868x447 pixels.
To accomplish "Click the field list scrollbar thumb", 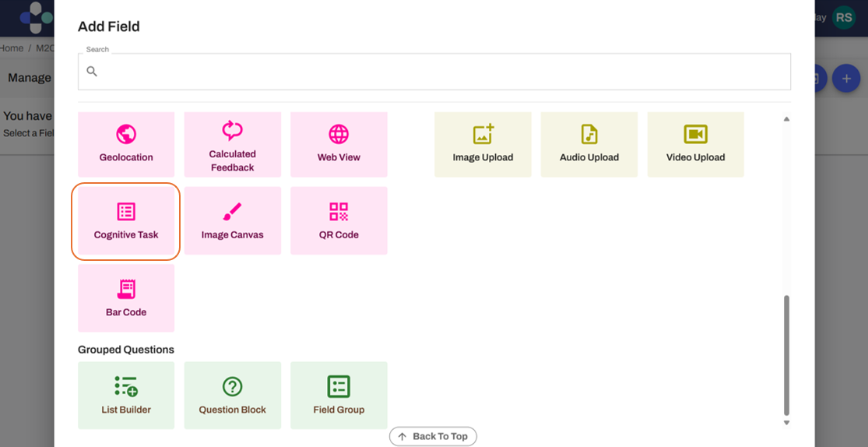I will [786, 354].
